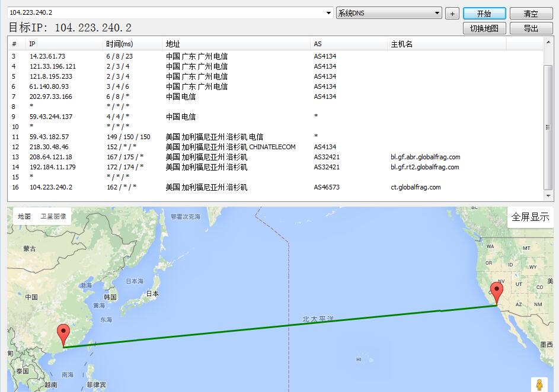
Task: Click the table vertical scrollbar thumb
Action: click(548, 127)
